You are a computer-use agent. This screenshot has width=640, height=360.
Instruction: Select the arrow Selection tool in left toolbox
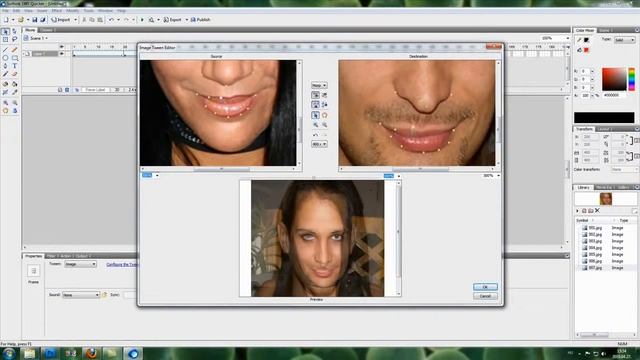(5, 31)
